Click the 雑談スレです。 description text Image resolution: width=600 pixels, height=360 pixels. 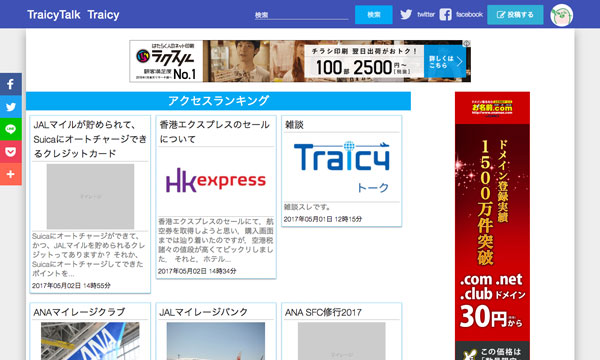307,207
